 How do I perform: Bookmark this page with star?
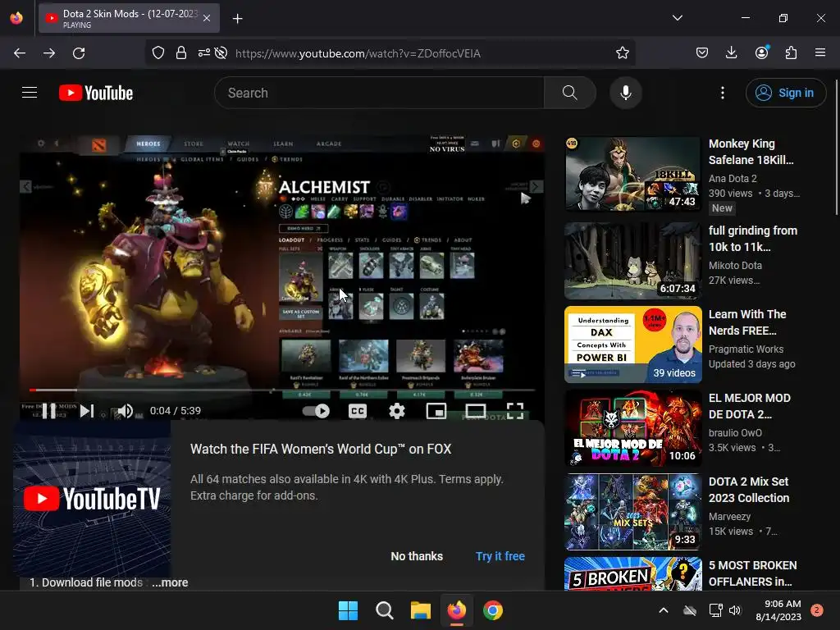click(x=622, y=52)
